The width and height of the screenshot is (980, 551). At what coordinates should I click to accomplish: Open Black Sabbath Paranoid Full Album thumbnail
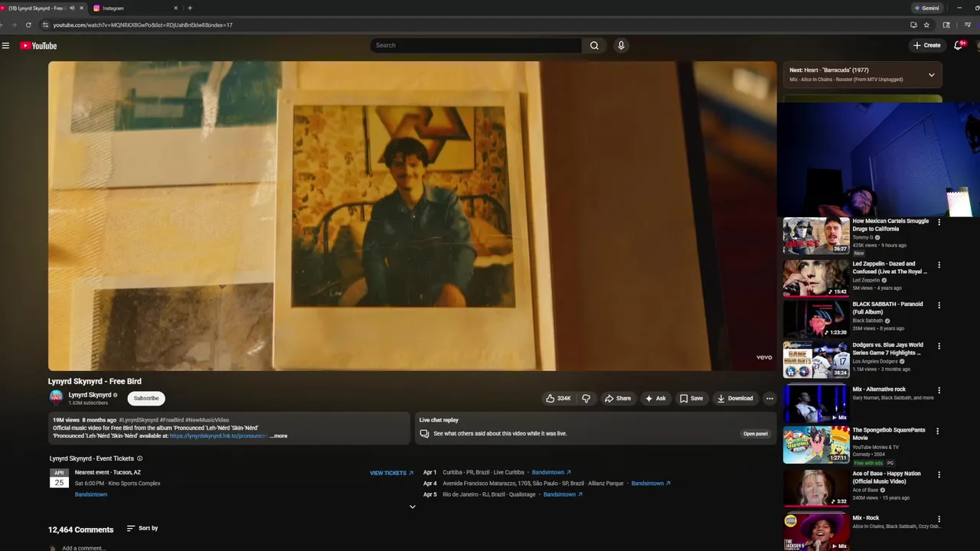pos(816,318)
